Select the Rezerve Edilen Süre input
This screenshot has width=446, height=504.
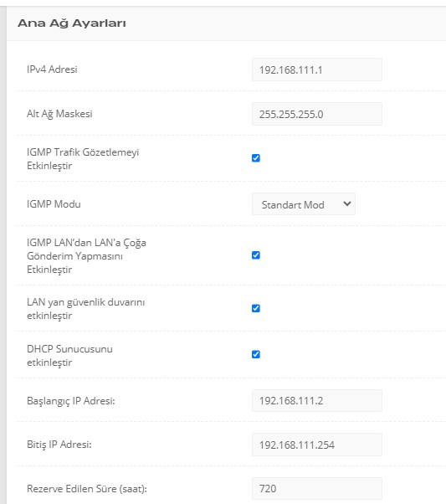(317, 489)
